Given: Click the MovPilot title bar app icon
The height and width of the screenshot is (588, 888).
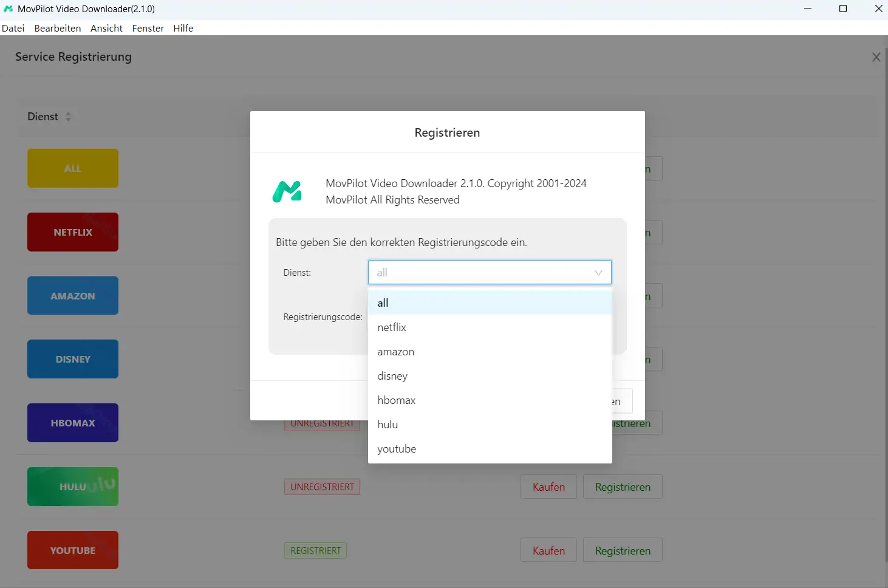Looking at the screenshot, I should pyautogui.click(x=8, y=9).
